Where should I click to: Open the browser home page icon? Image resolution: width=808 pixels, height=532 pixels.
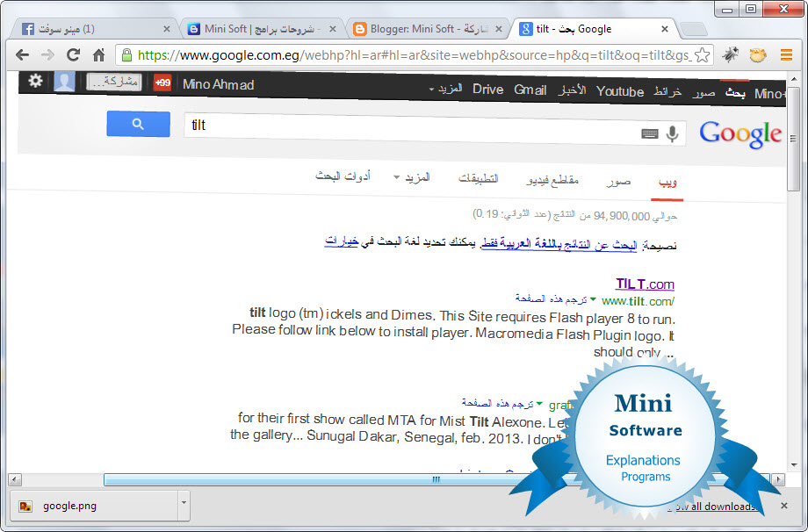98,54
